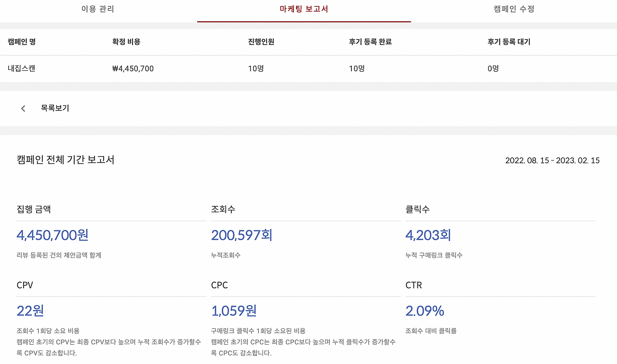Click the 조회수 value 200,597회
617x364 pixels.
pos(242,235)
